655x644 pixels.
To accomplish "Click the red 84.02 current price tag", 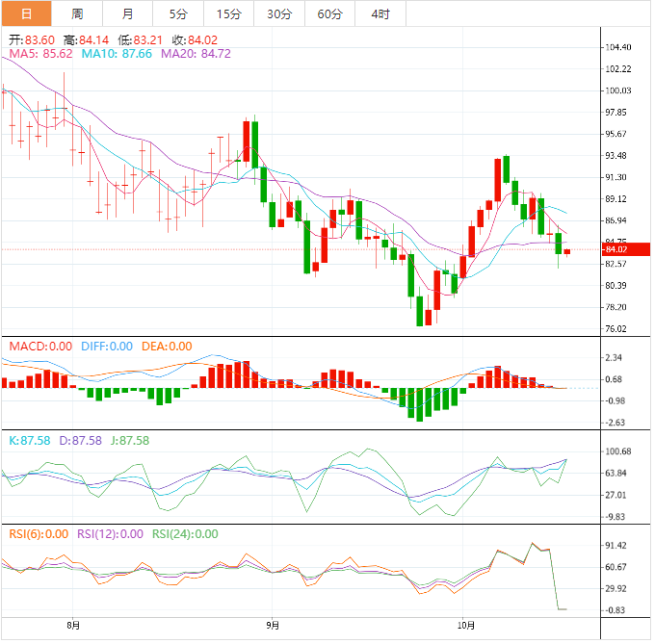I will pos(615,250).
